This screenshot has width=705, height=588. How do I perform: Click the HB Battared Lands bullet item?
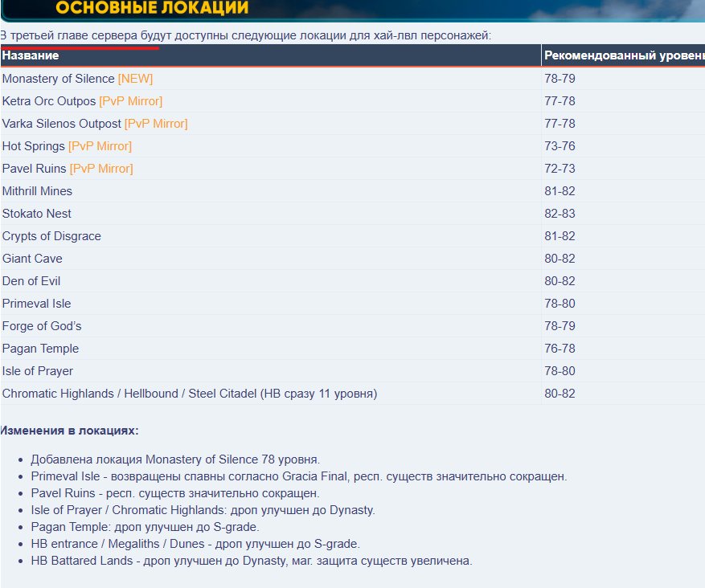[x=251, y=561]
